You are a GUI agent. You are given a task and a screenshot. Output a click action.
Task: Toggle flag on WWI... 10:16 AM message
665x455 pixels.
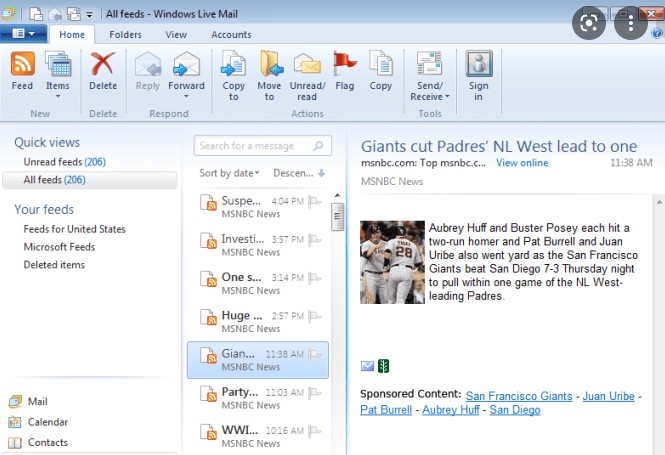point(314,430)
